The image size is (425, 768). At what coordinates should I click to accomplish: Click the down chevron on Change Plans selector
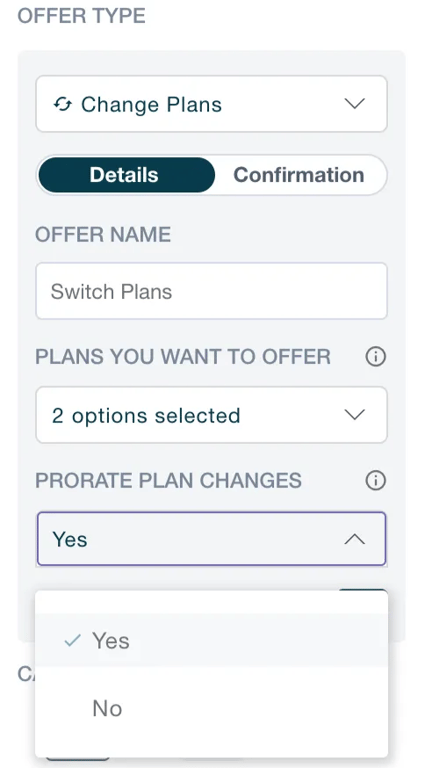click(354, 104)
